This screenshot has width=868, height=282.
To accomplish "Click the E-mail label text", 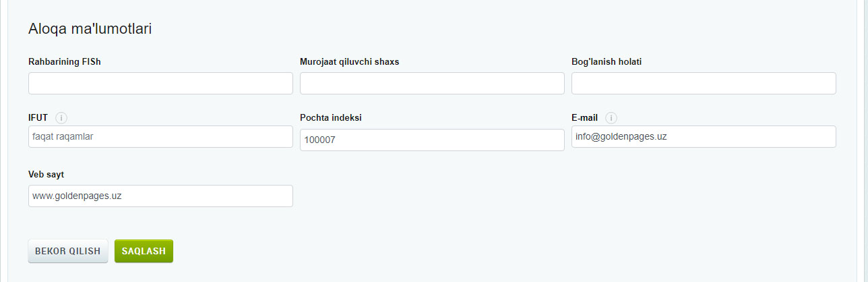I will point(584,117).
